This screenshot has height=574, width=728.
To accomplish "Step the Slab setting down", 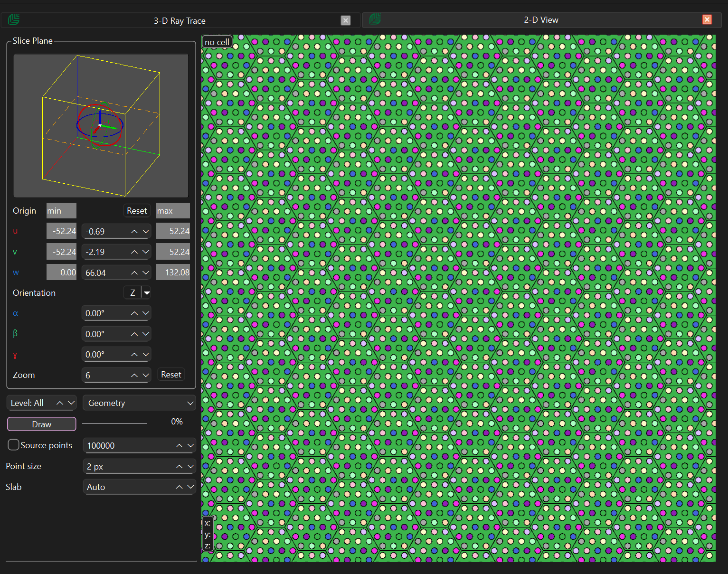I will 190,487.
